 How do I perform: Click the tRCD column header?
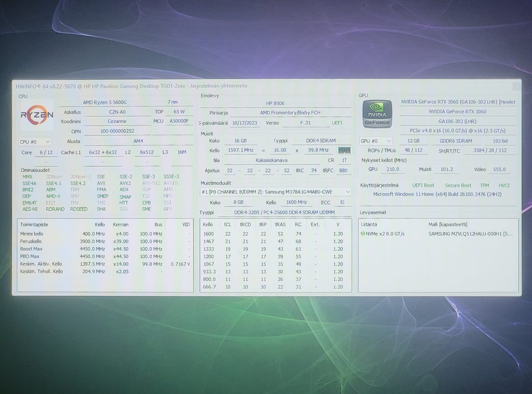pos(245,224)
